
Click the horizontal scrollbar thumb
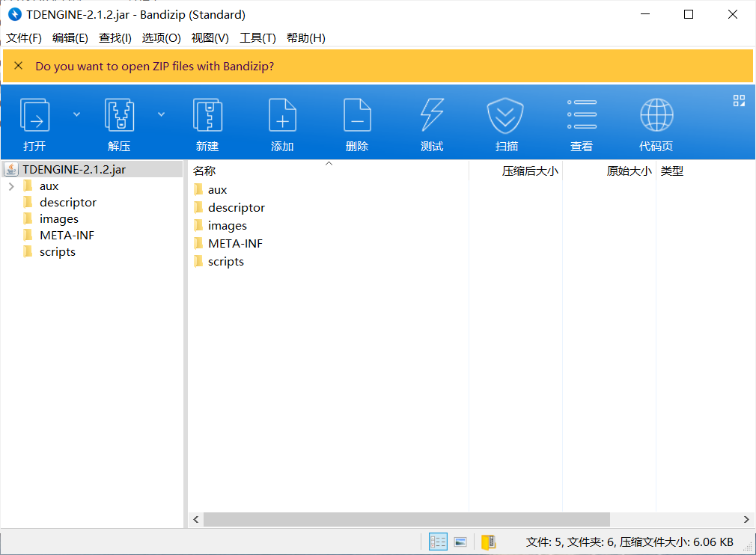point(406,519)
